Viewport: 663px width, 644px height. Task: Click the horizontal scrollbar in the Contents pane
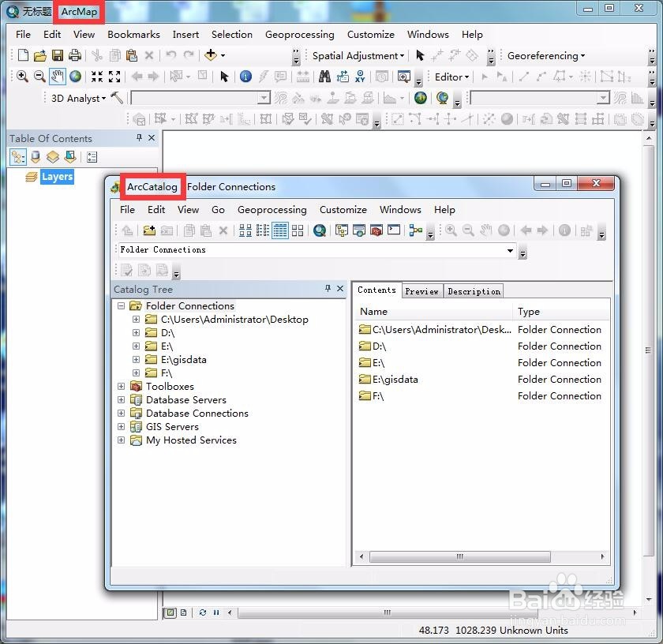point(459,556)
